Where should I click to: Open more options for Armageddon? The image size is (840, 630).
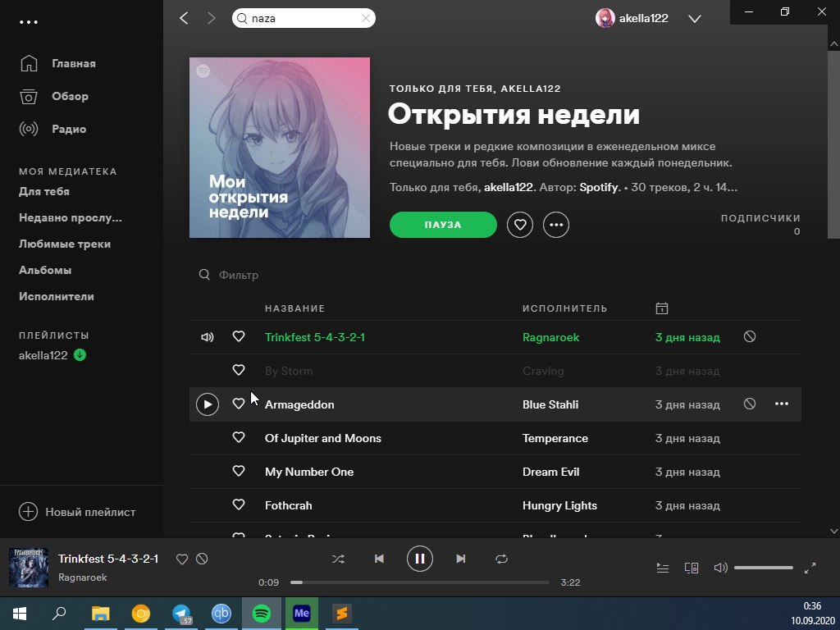point(782,404)
